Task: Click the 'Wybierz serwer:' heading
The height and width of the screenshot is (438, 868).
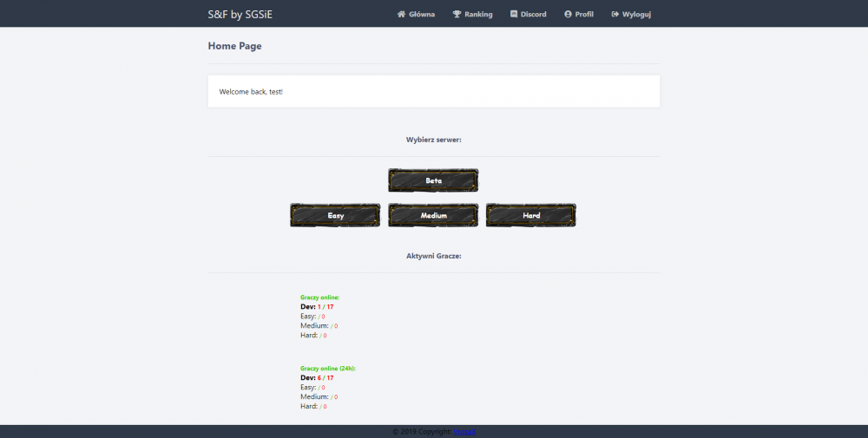Action: click(x=433, y=140)
